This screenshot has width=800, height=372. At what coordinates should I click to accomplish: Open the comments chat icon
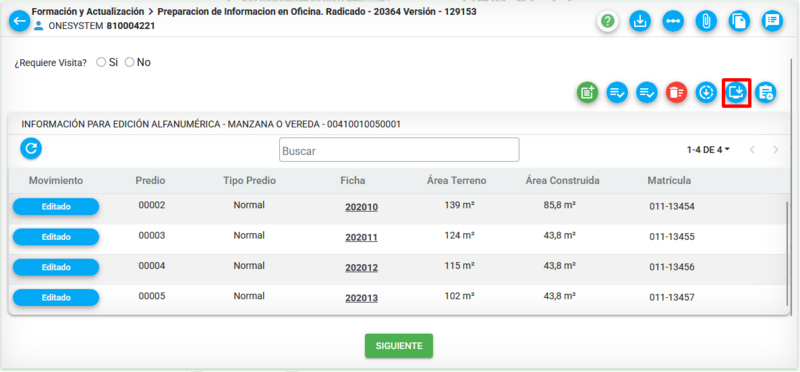point(772,21)
